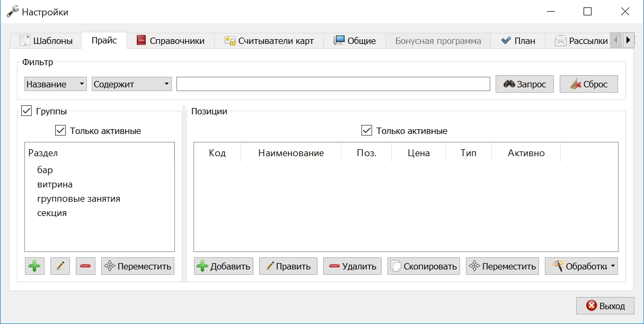This screenshot has width=644, height=324.
Task: Click the Выход button
Action: pyautogui.click(x=605, y=305)
